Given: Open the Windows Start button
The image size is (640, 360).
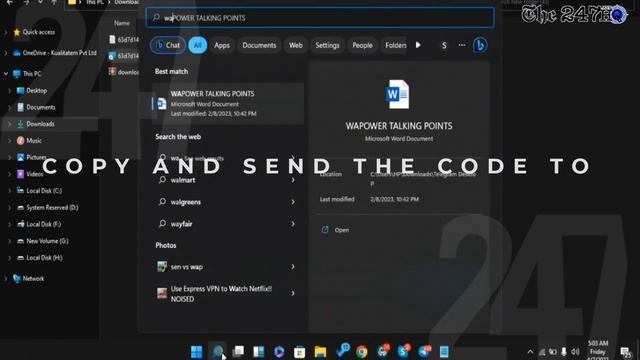Looking at the screenshot, I should (x=196, y=351).
